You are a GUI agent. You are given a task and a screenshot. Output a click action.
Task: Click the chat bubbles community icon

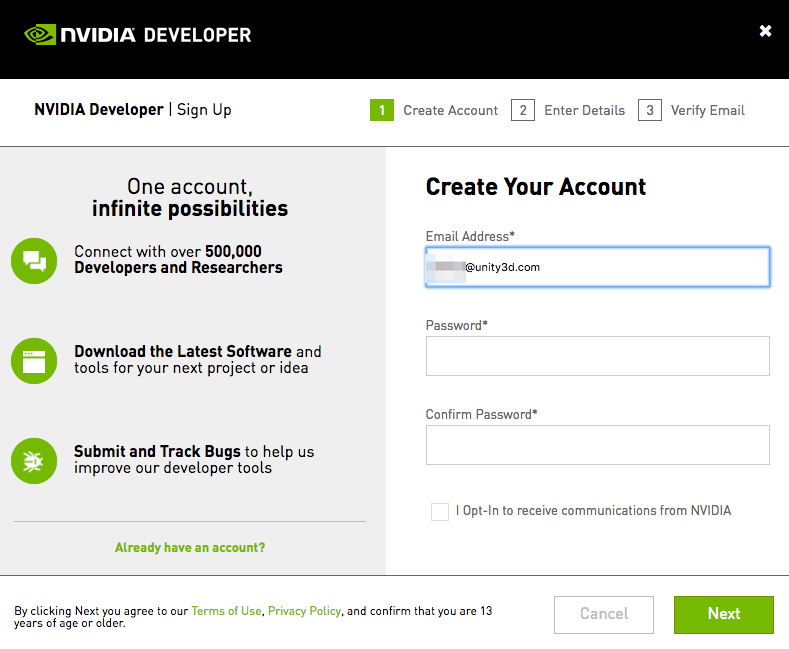click(35, 261)
